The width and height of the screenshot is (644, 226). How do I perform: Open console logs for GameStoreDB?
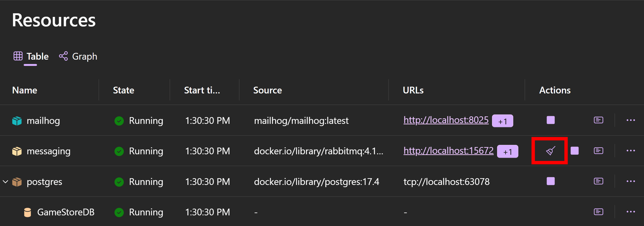click(x=598, y=212)
